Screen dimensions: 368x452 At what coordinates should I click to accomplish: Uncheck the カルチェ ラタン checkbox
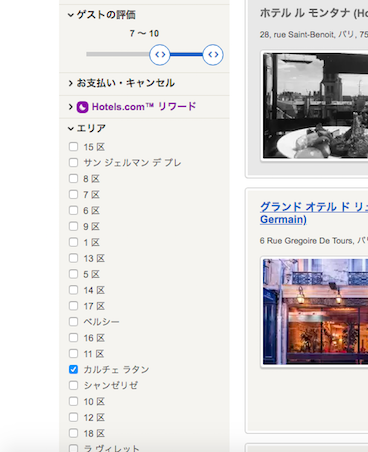click(73, 369)
